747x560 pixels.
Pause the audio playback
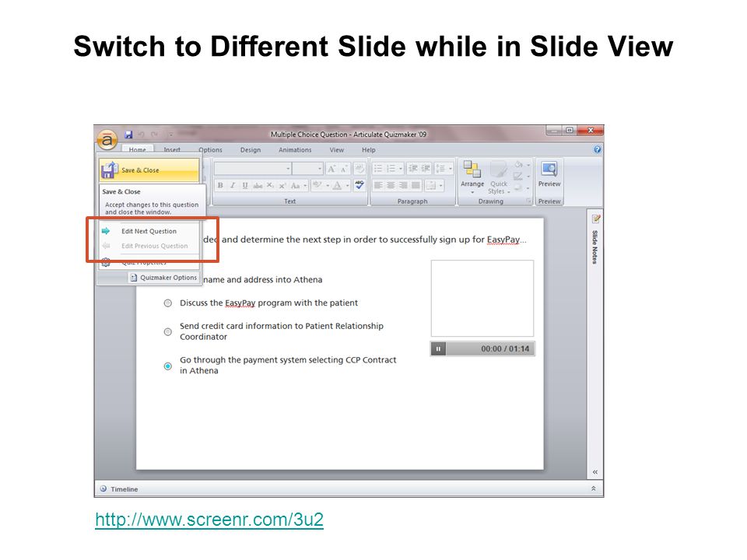coord(438,348)
